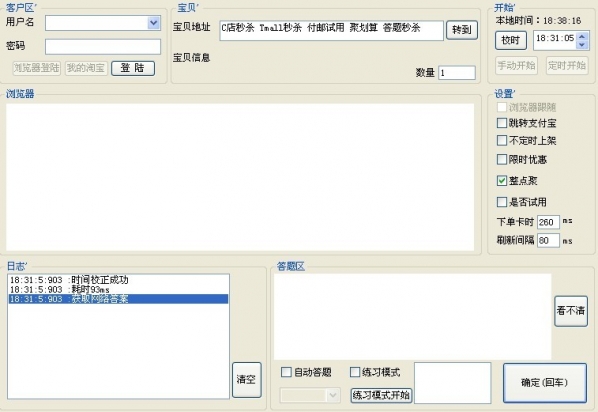Uncheck the 整点聚 checkbox
598x412 pixels.
502,180
